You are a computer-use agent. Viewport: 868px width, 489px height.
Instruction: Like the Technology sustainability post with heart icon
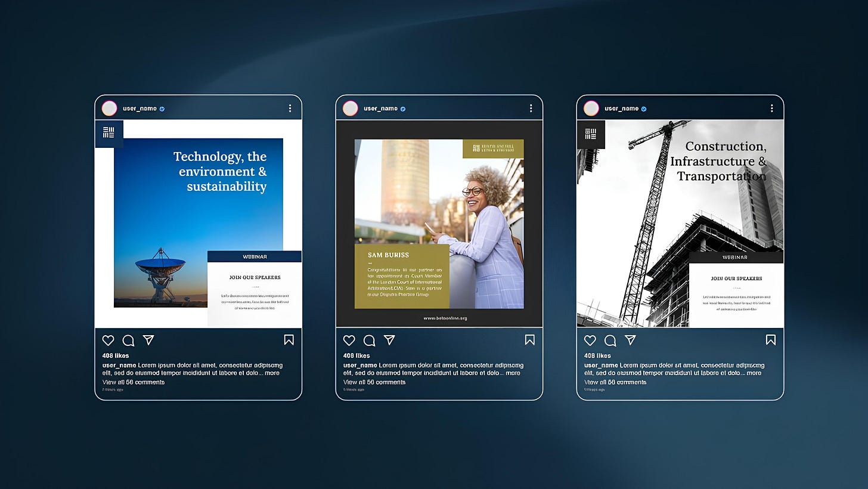point(108,341)
